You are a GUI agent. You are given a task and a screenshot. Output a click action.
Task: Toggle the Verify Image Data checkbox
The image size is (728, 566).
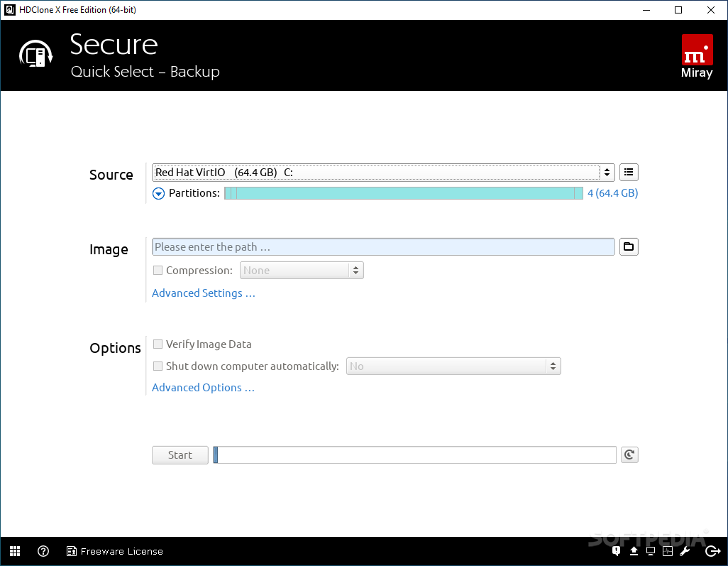(158, 344)
